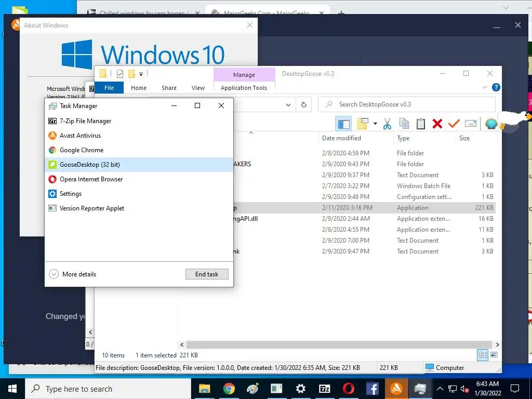Image resolution: width=532 pixels, height=399 pixels.
Task: Select the preview pane toggle icon in Explorer toolbar
Action: [343, 124]
